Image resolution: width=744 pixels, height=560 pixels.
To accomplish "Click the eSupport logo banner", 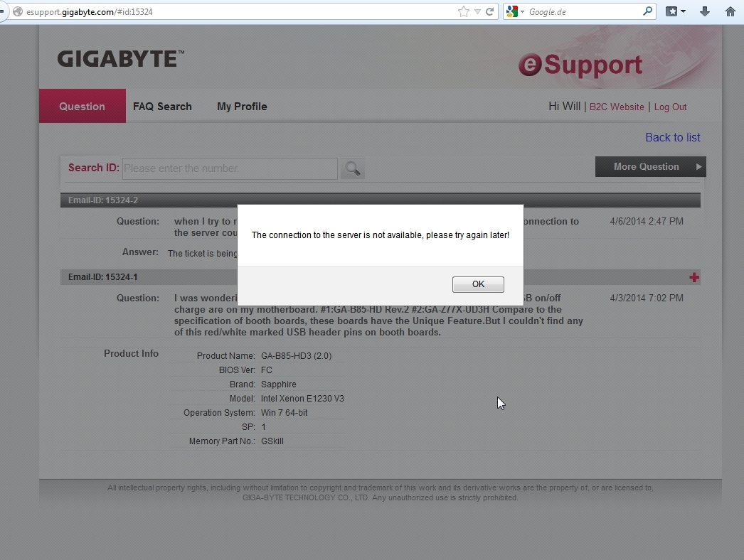I will [580, 65].
